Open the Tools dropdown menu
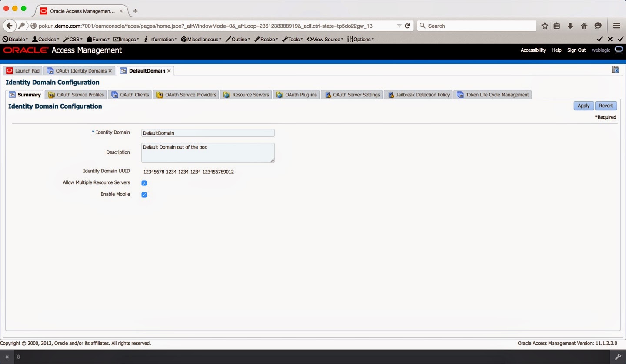 pyautogui.click(x=293, y=39)
